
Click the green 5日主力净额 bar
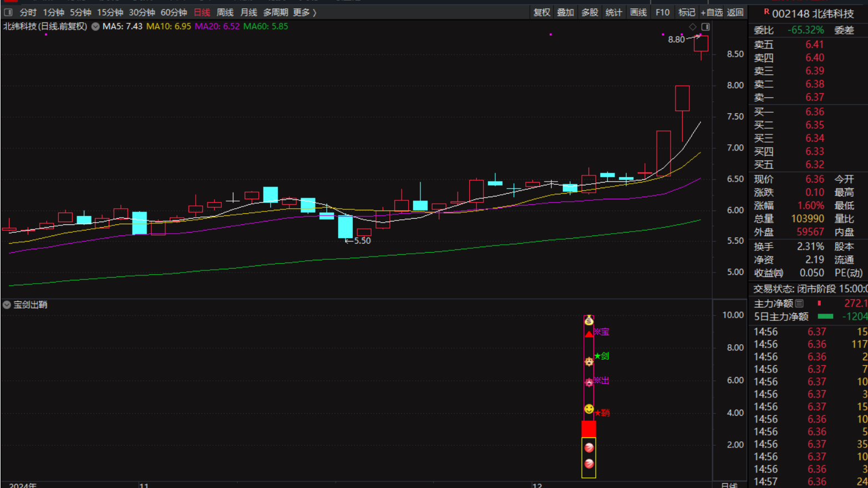pos(825,316)
